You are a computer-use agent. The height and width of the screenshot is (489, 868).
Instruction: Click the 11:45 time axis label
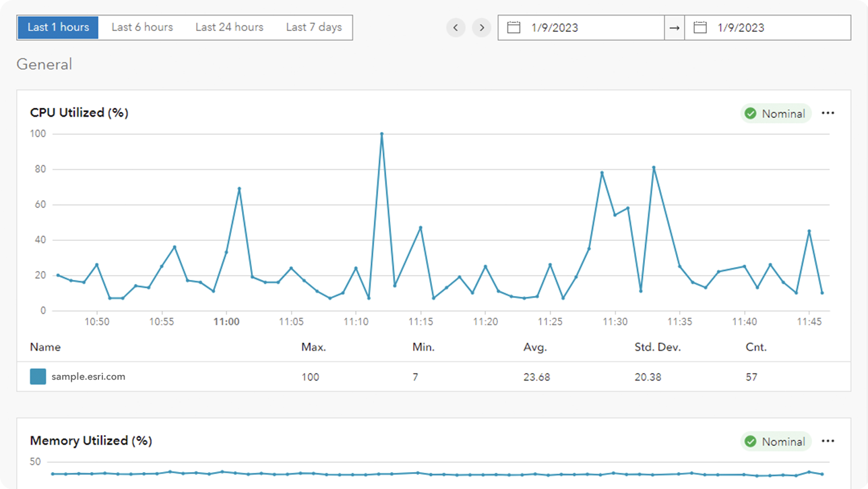coord(809,322)
